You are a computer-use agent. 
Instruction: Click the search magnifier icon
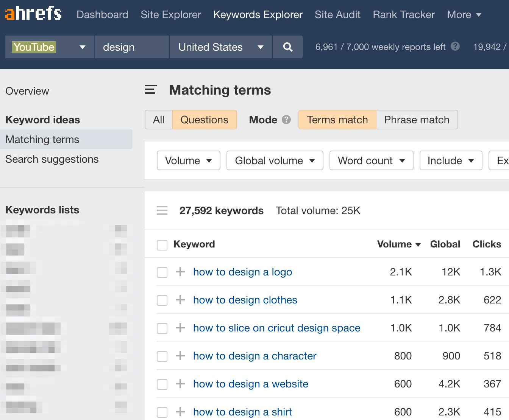pos(287,47)
